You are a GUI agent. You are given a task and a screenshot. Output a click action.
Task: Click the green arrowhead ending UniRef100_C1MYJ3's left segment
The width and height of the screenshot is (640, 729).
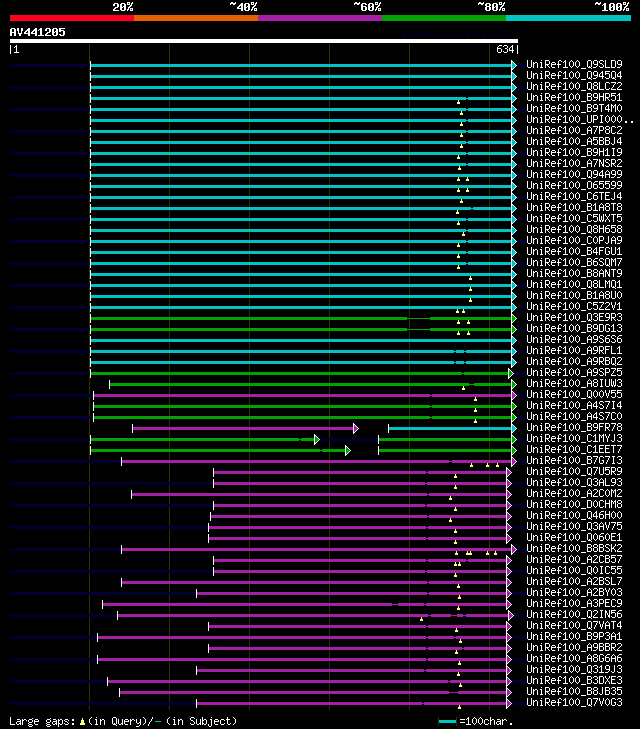[317, 439]
